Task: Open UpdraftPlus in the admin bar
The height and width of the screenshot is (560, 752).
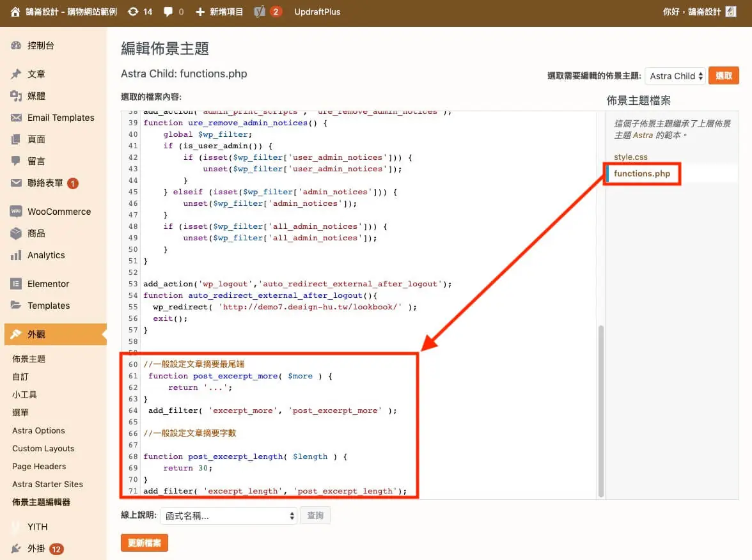Action: click(x=317, y=12)
